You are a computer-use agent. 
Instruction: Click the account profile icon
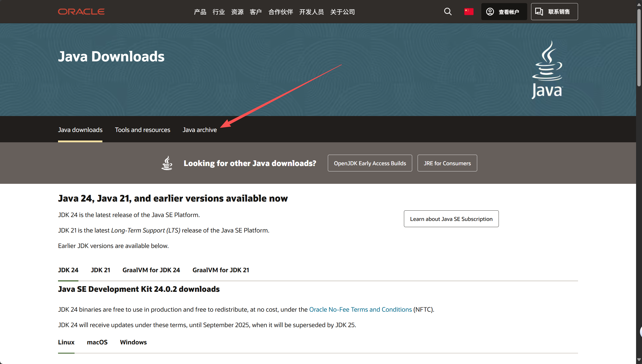(490, 12)
